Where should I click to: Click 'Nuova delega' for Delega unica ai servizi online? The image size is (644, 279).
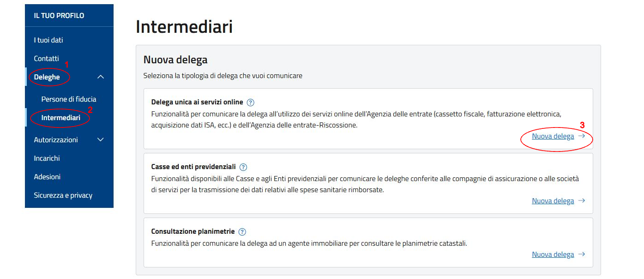coord(553,136)
